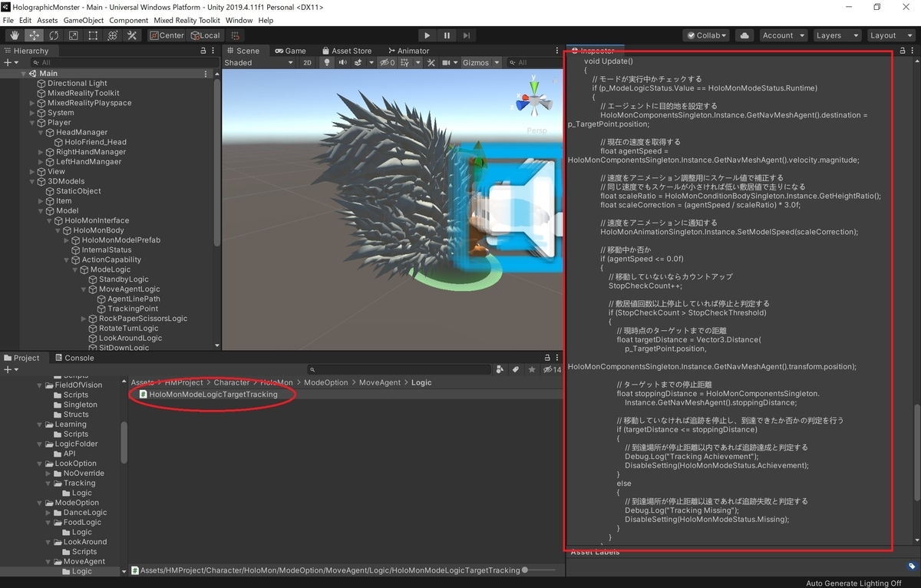Viewport: 921px width, 588px height.
Task: Toggle hidden objects visibility icon in Scene
Action: pos(388,63)
